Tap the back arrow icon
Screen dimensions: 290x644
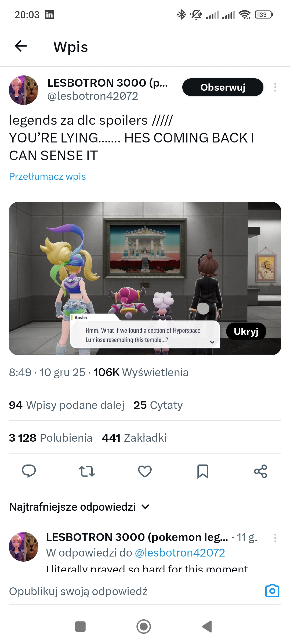pyautogui.click(x=21, y=46)
